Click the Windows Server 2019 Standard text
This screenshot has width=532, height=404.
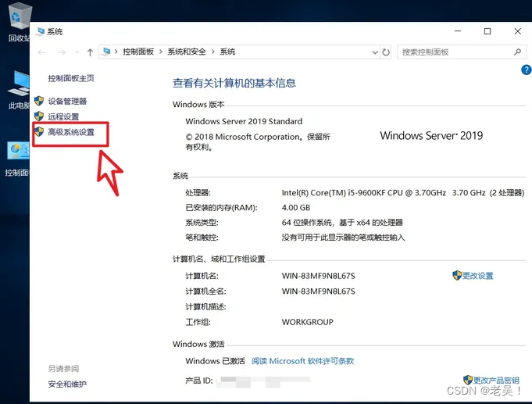[244, 121]
